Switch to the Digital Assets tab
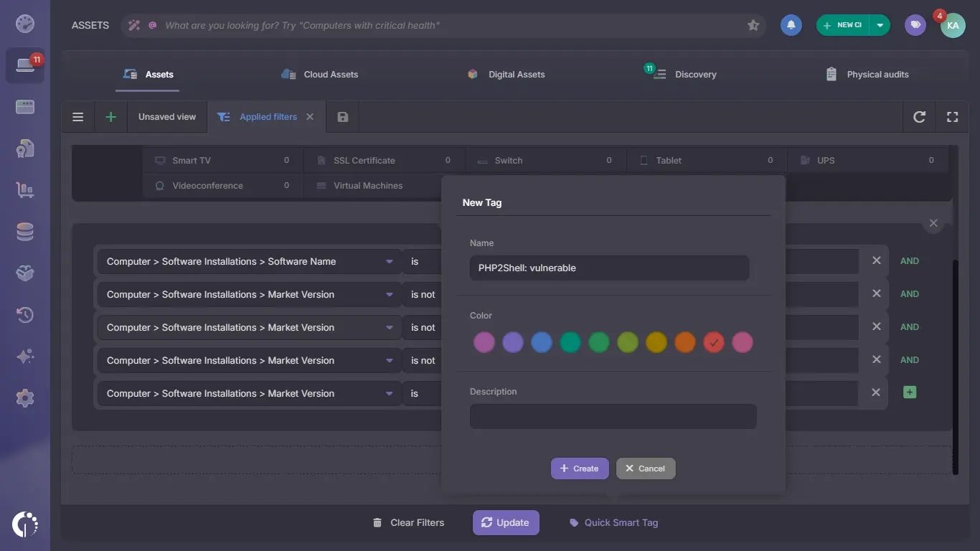The width and height of the screenshot is (980, 551). (506, 75)
